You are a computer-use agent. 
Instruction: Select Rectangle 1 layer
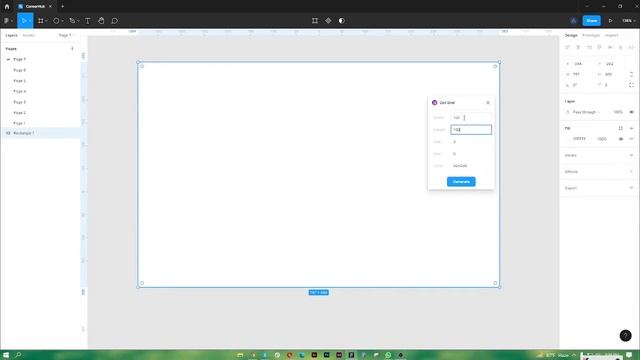[41, 133]
